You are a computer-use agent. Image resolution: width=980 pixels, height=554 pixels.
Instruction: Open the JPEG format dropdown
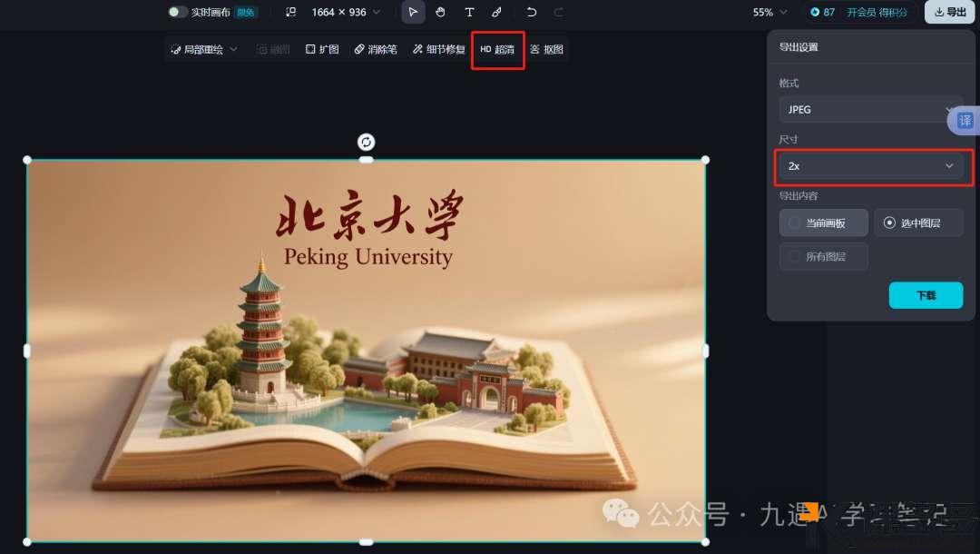870,109
